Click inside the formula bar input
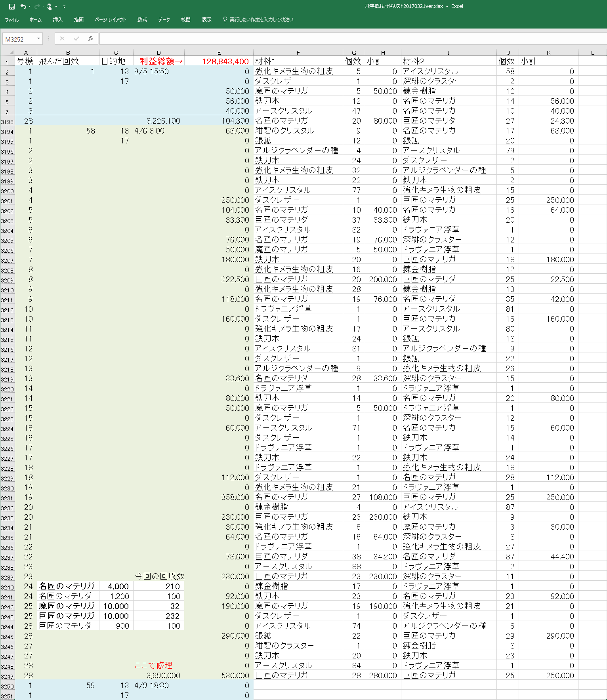The width and height of the screenshot is (607, 700). click(x=349, y=38)
